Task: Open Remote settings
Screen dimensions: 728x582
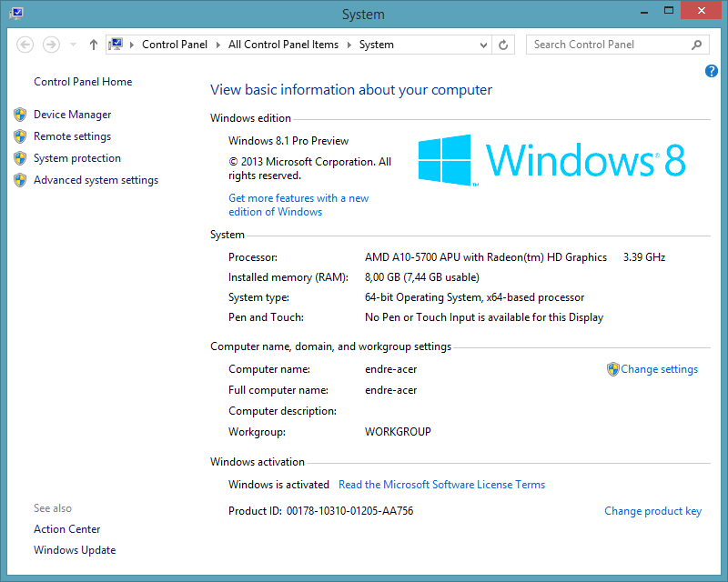Action: [73, 136]
